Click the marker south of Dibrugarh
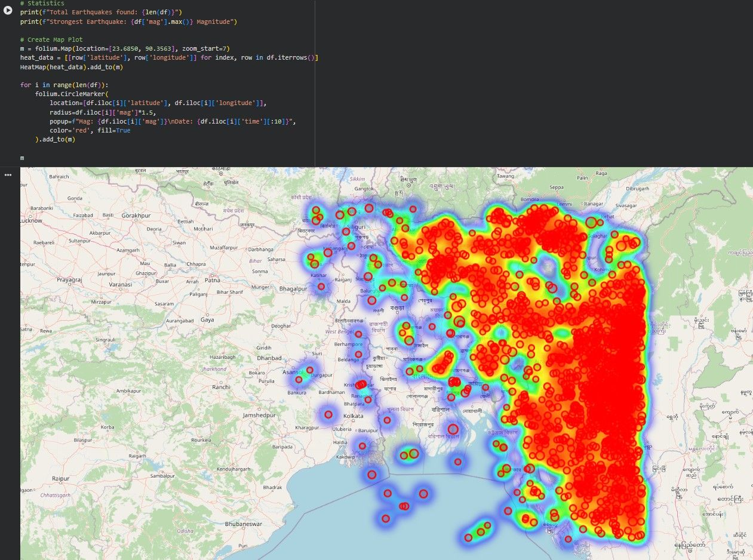The height and width of the screenshot is (560, 753). 591,223
